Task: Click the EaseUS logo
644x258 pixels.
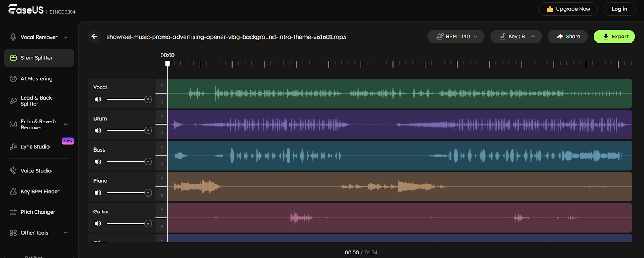Action: (26, 10)
